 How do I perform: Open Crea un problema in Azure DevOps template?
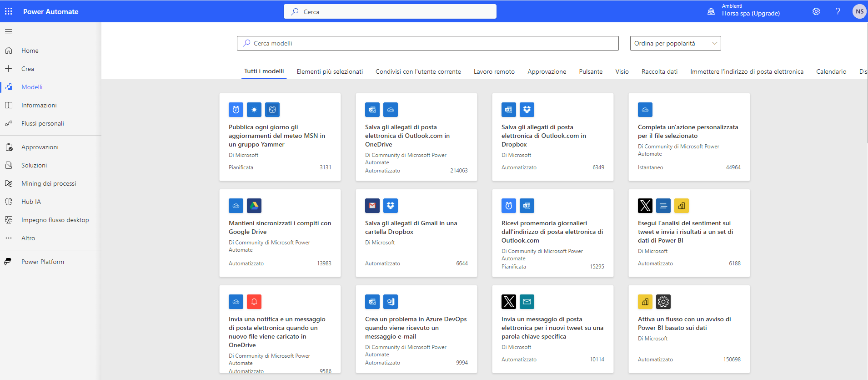coord(416,329)
